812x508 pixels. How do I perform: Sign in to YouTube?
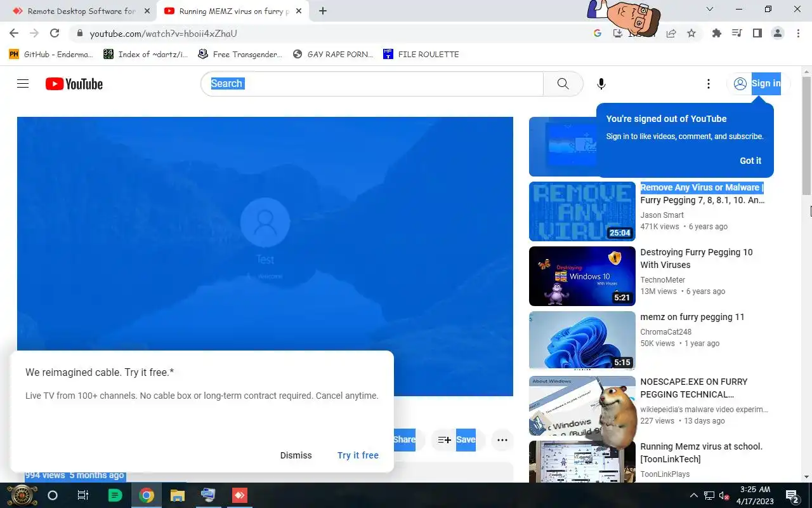pos(757,84)
